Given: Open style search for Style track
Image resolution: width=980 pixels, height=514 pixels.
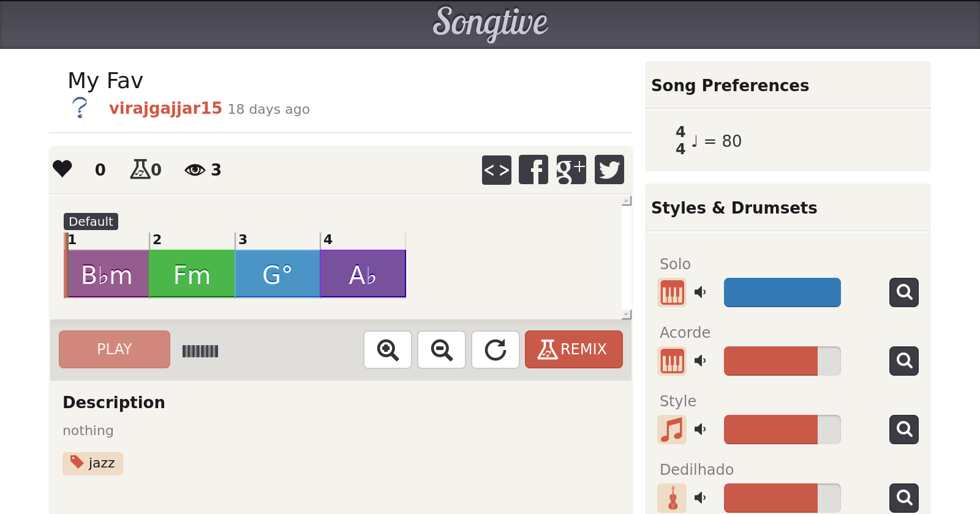Looking at the screenshot, I should coord(904,430).
